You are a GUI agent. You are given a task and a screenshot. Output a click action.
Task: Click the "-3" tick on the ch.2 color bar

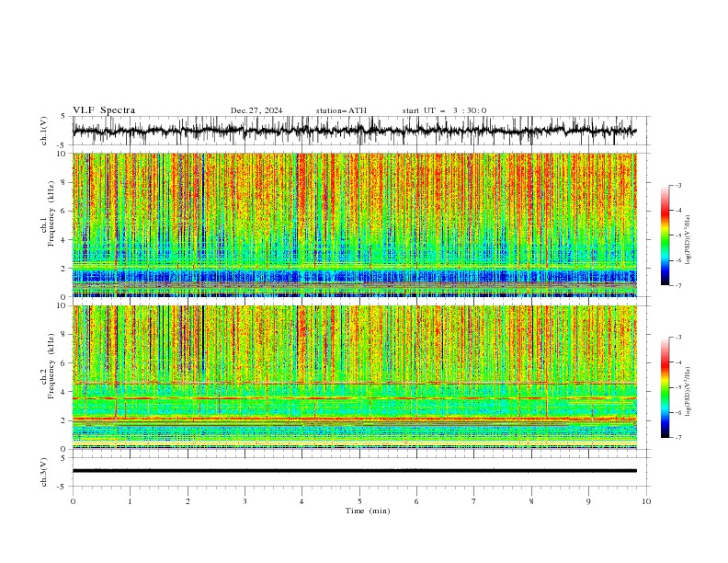[677, 338]
